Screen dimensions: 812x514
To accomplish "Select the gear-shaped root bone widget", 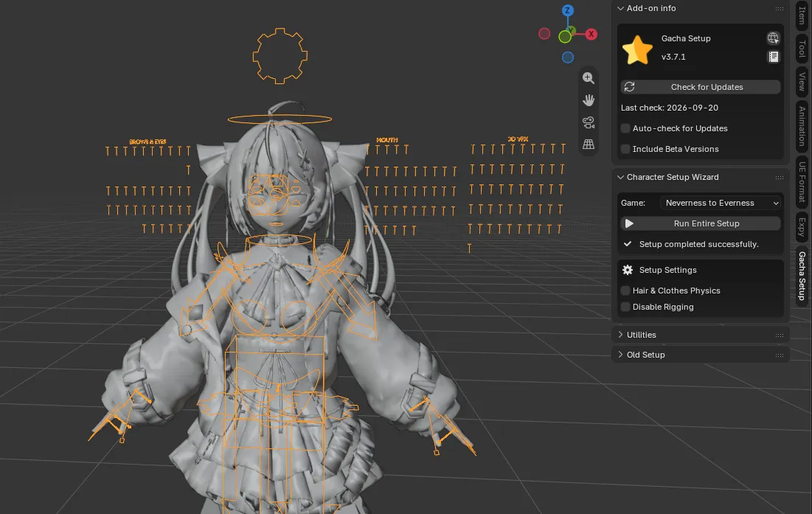I will click(x=280, y=56).
